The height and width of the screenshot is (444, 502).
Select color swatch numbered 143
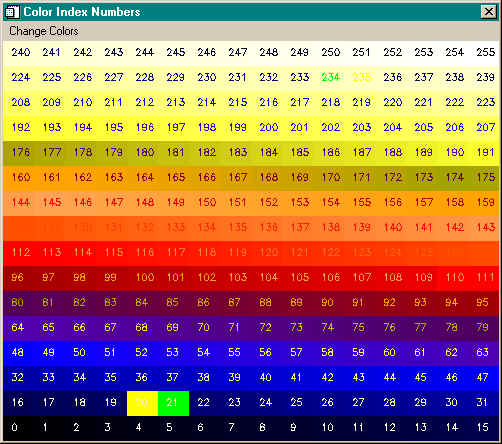(x=484, y=228)
